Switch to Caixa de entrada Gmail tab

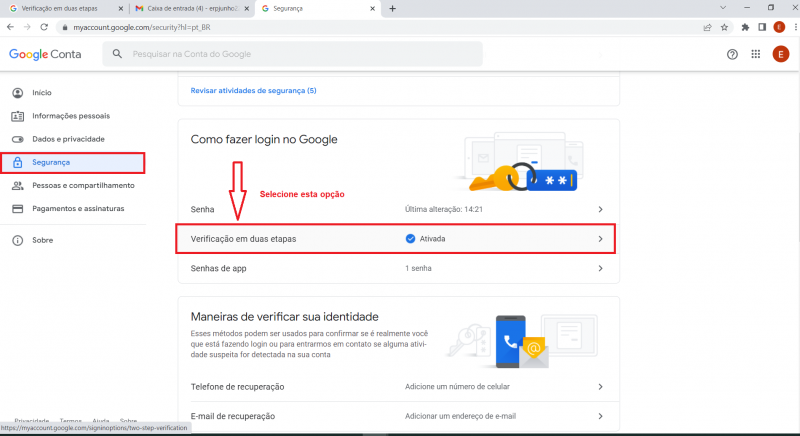click(192, 9)
